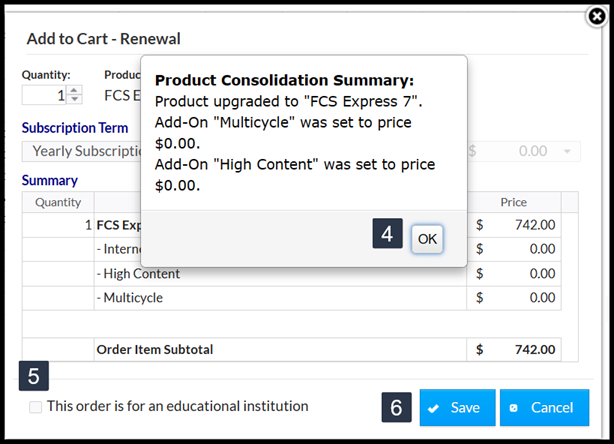This screenshot has width=614, height=444.
Task: Decrease quantity with the down stepper arrow
Action: pos(74,100)
